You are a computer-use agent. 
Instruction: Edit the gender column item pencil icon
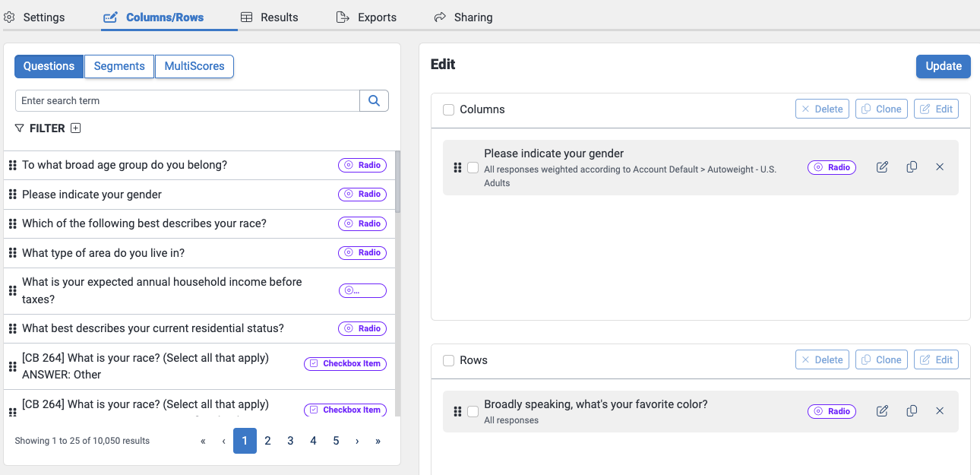click(882, 167)
